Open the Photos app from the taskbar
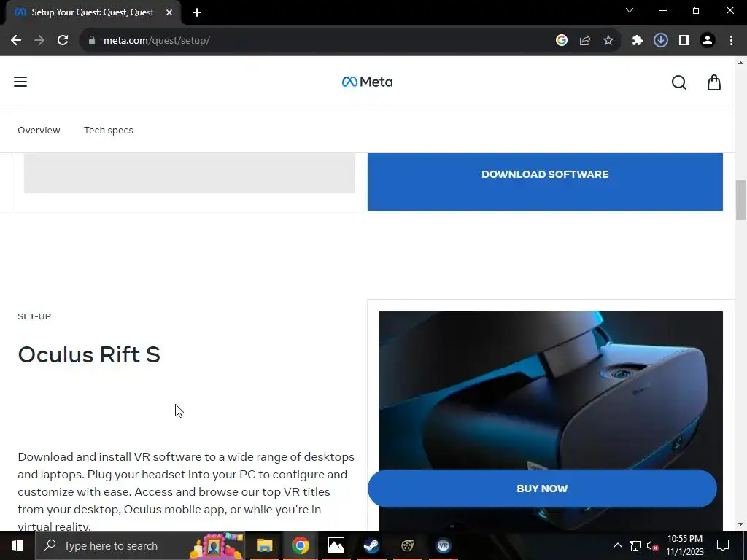The width and height of the screenshot is (747, 560). click(336, 545)
